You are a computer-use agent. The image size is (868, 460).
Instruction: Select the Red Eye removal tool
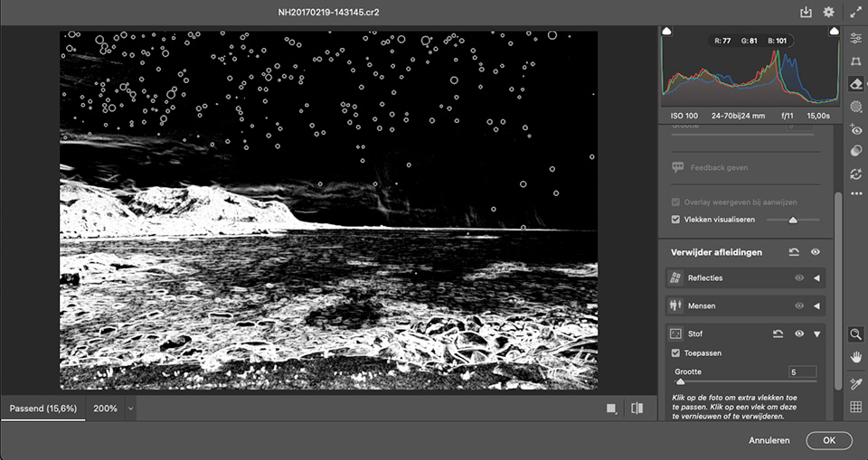click(x=855, y=129)
